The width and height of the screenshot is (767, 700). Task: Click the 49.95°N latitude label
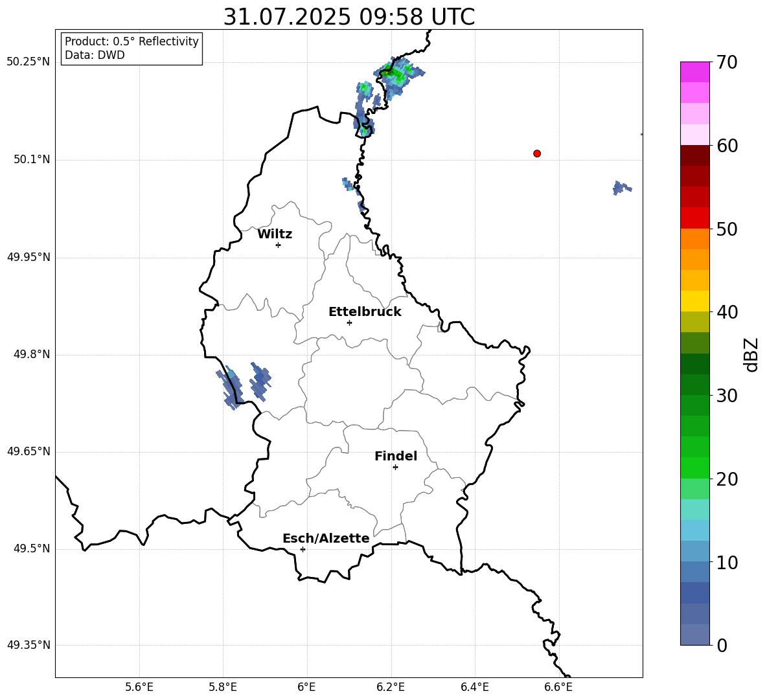29,257
